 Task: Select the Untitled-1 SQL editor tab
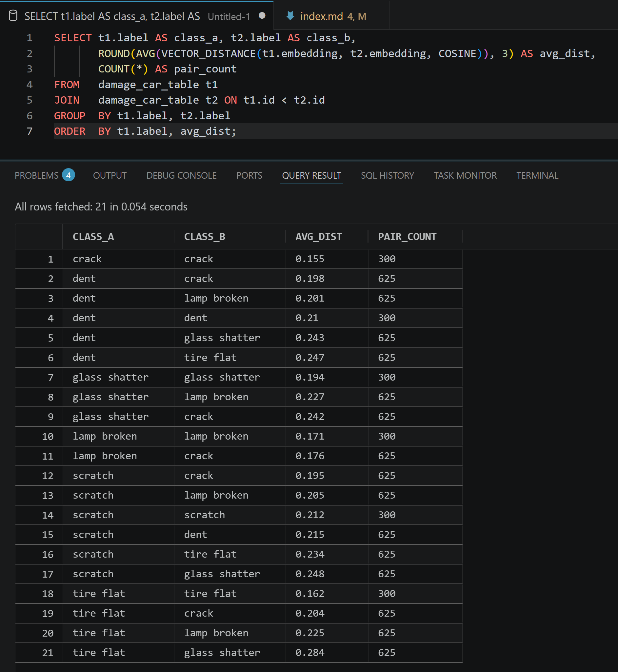coord(137,16)
